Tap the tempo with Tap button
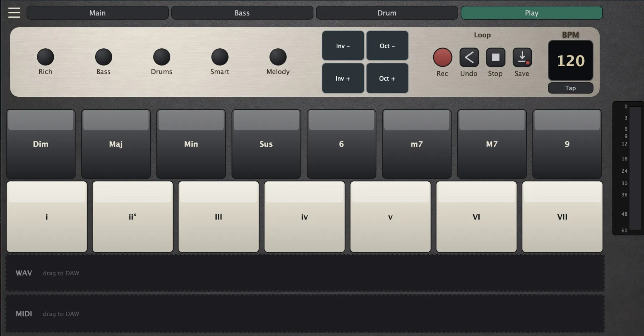The height and width of the screenshot is (336, 644). (571, 88)
